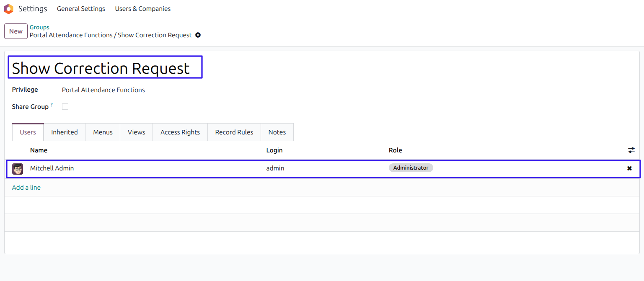644x281 pixels.
Task: Go back via Groups breadcrumb link
Action: (39, 27)
